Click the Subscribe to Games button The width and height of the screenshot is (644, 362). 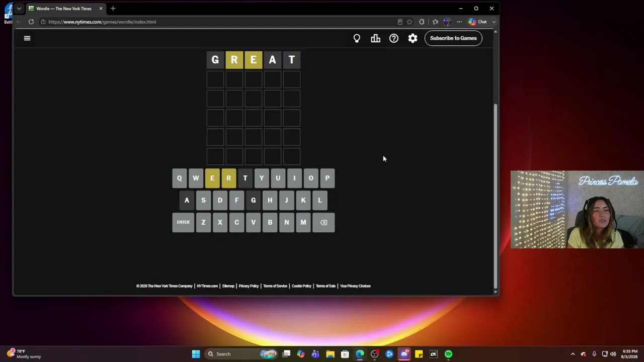[453, 38]
